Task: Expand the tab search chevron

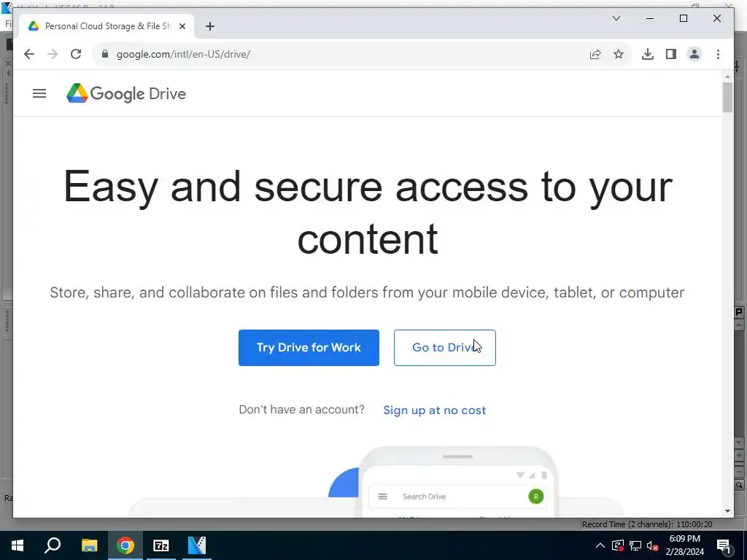Action: tap(616, 18)
